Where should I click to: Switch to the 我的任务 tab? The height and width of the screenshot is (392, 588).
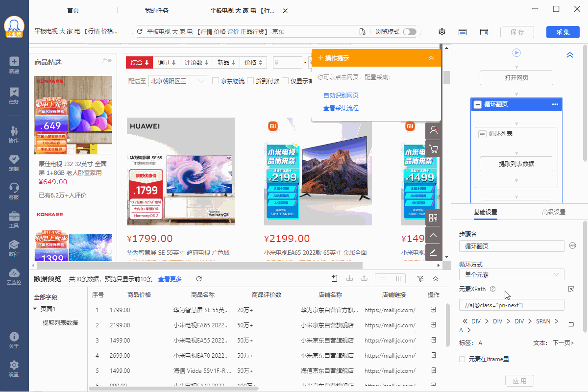coord(157,10)
